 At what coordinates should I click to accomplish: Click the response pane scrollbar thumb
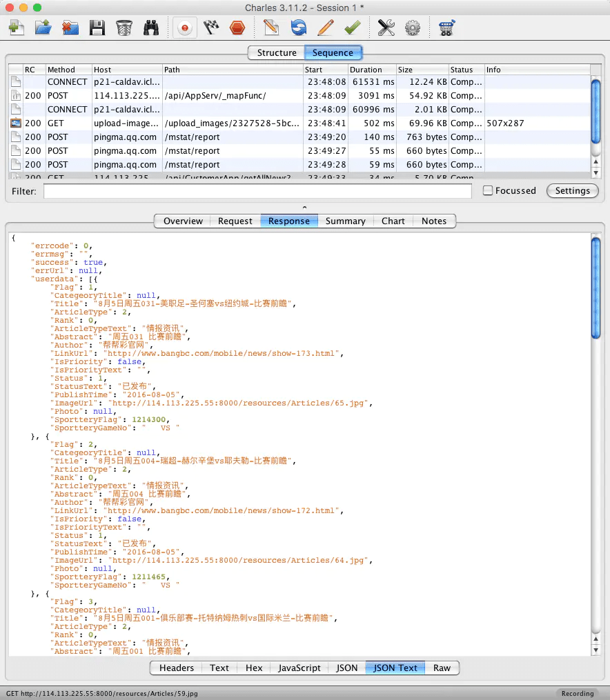coord(596,288)
